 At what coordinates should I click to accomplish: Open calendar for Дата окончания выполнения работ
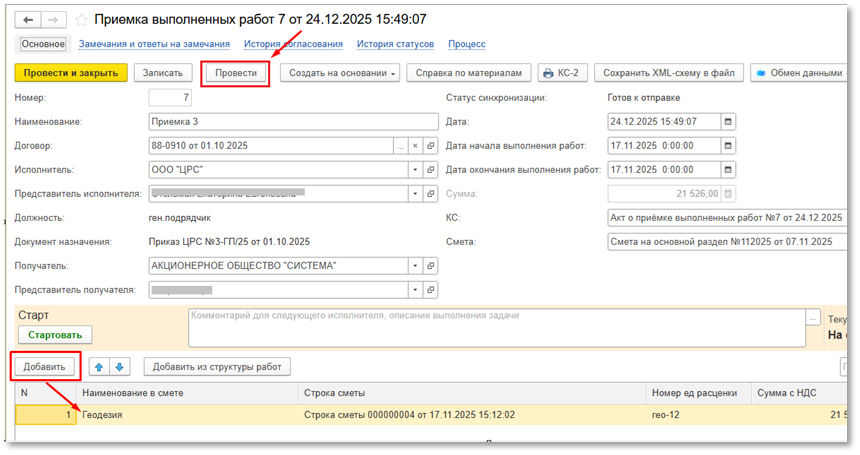point(728,170)
